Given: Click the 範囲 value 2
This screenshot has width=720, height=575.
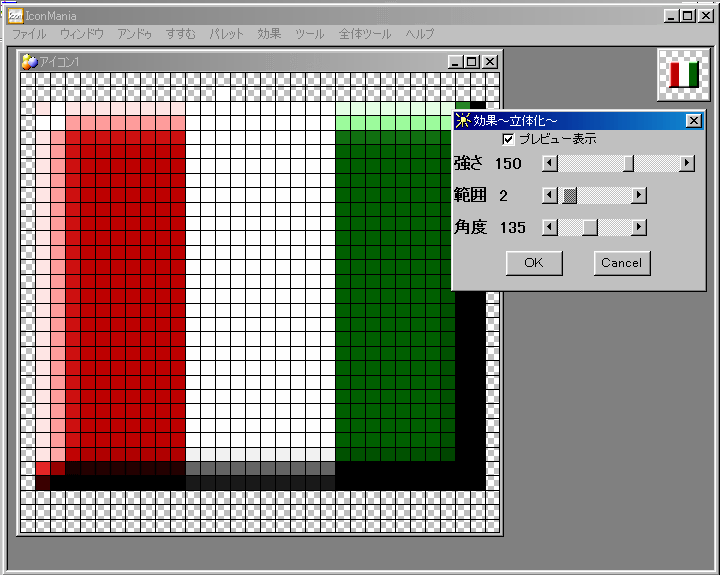Looking at the screenshot, I should point(503,196).
